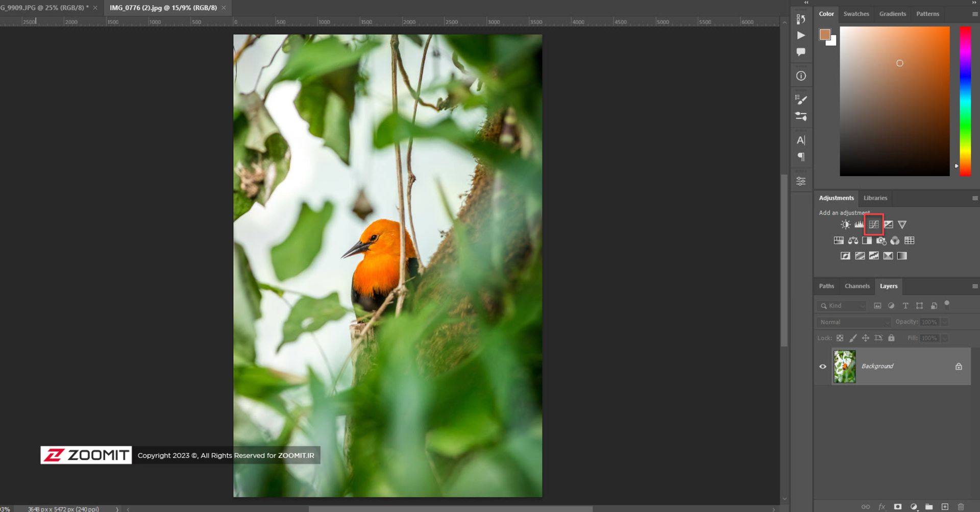
Task: Switch to the IMG_0776 (2).jpg document tab
Action: [x=163, y=8]
